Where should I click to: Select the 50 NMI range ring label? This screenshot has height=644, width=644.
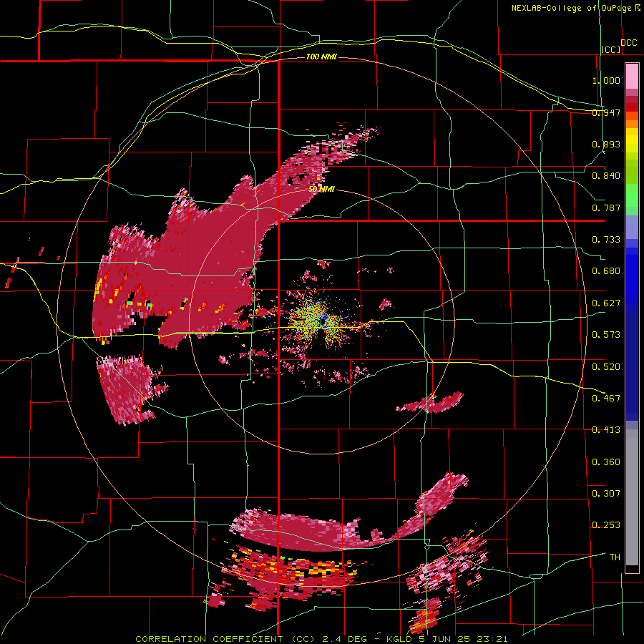[x=321, y=190]
